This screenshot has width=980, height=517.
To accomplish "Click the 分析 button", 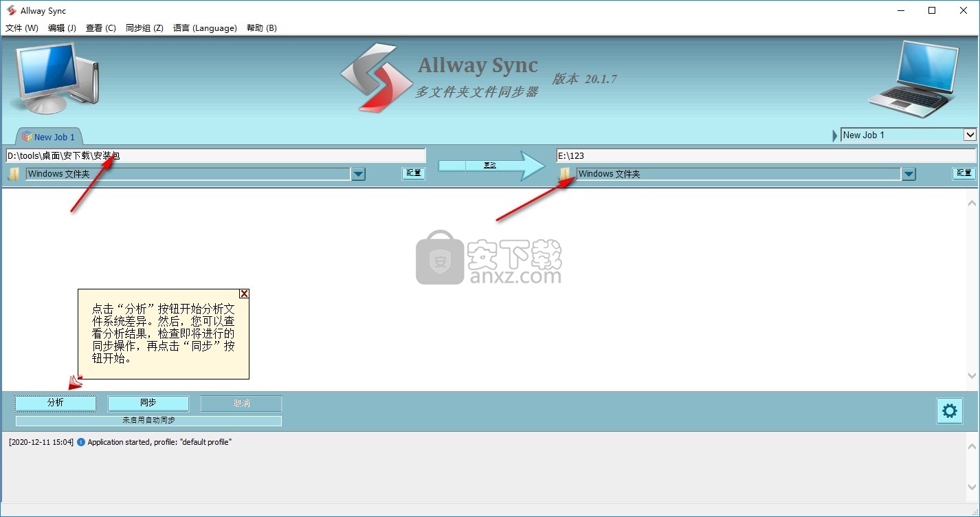I will tap(56, 403).
